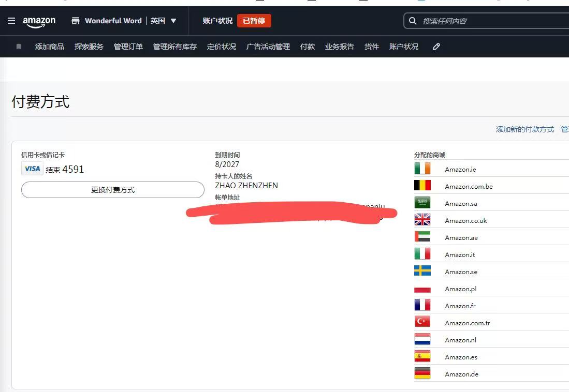Viewport: 569px width, 392px height.
Task: Select the Amazon.co.uk marketplace text
Action: pos(466,220)
